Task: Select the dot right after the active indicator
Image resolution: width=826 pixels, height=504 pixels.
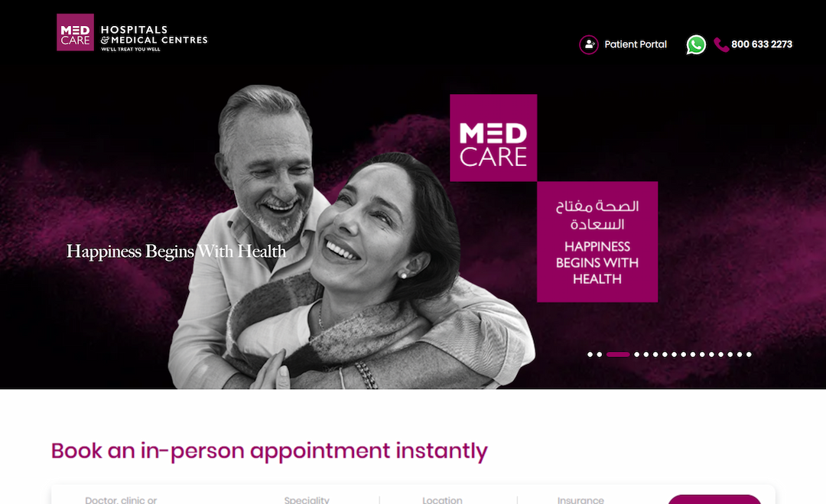Action: [637, 354]
